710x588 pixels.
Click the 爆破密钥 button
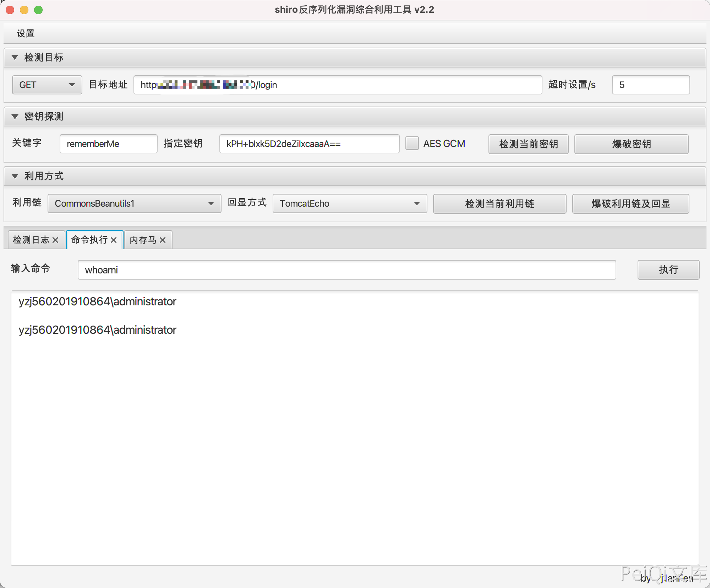coord(631,144)
